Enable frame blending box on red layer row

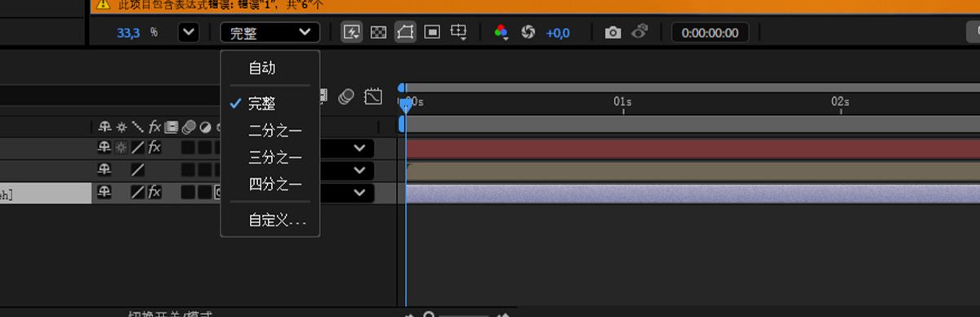(188, 148)
